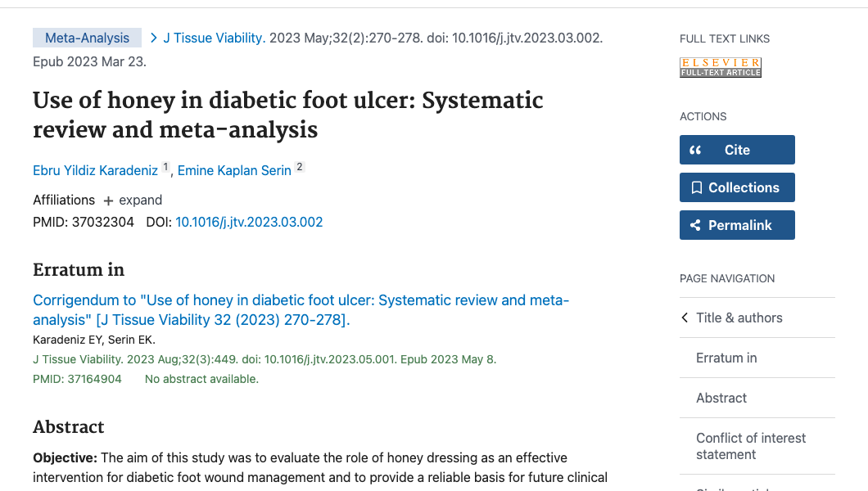This screenshot has width=868, height=491.
Task: Click the back chevron beside Title & authors
Action: (685, 318)
